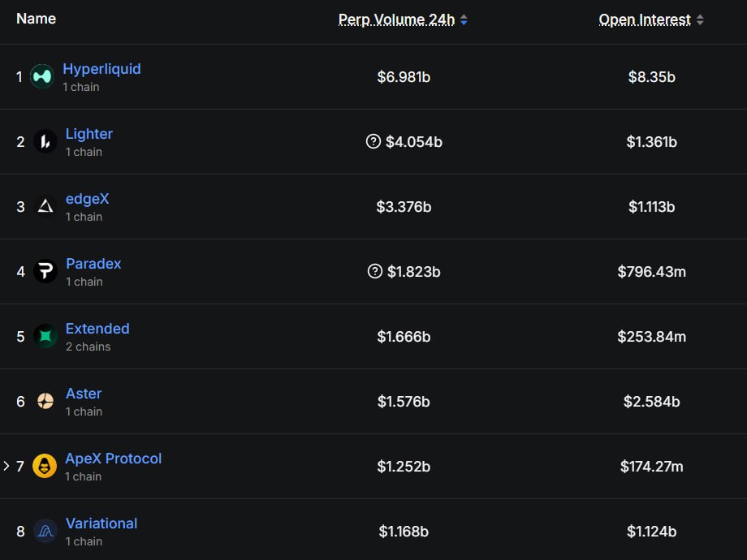Sort by Perp Volume 24h arrows

click(x=464, y=20)
